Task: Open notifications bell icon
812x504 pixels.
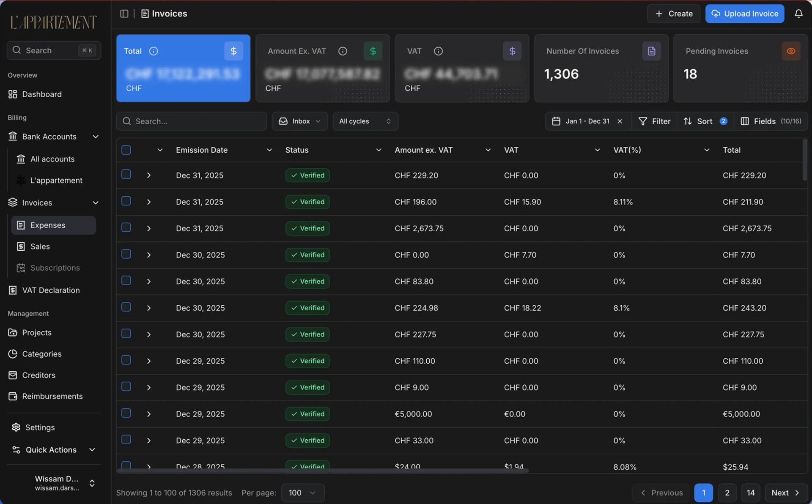Action: click(798, 14)
